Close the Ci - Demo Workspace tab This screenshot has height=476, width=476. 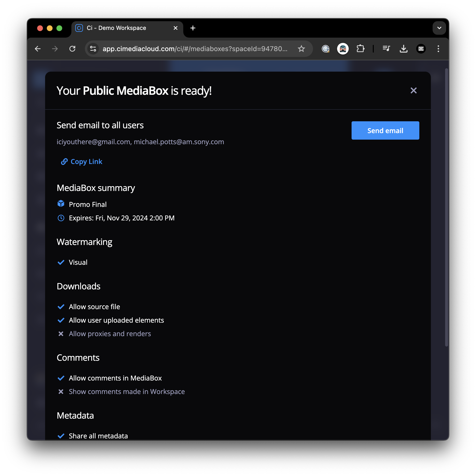(x=175, y=28)
